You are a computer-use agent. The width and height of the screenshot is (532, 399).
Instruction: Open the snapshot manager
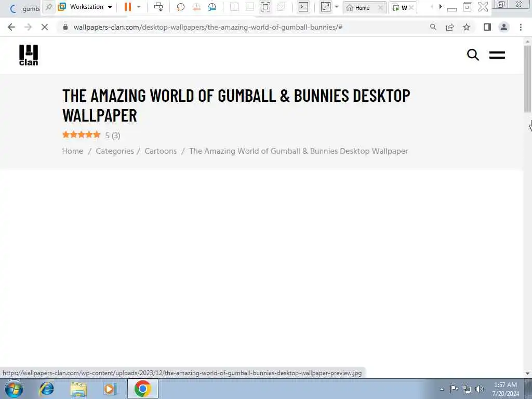click(212, 7)
